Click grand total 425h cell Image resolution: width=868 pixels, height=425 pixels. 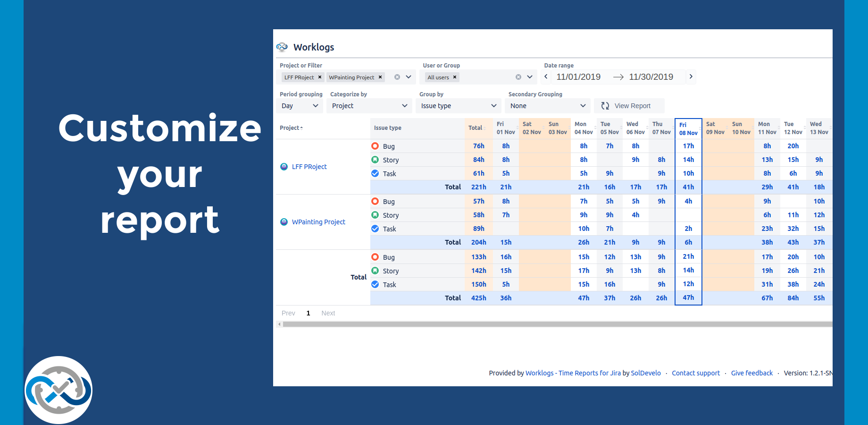[x=479, y=298]
